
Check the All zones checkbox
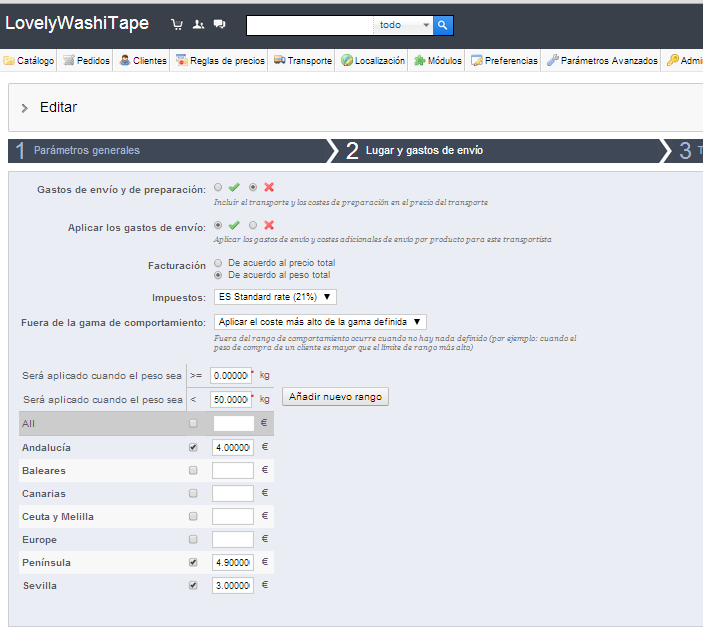click(x=193, y=423)
